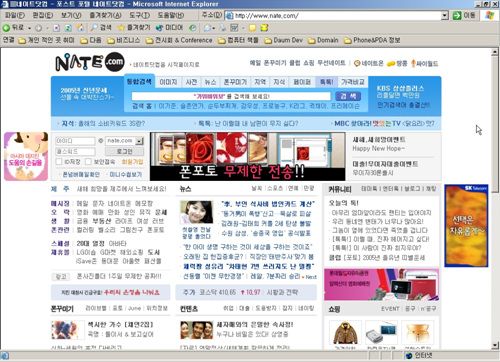
Task: Open the 도움말(H) menu
Action: (171, 15)
